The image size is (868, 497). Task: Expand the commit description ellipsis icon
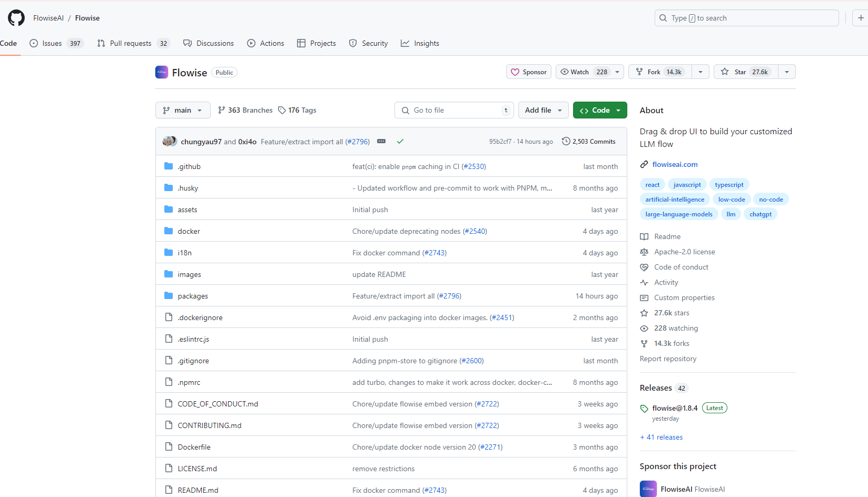[381, 141]
